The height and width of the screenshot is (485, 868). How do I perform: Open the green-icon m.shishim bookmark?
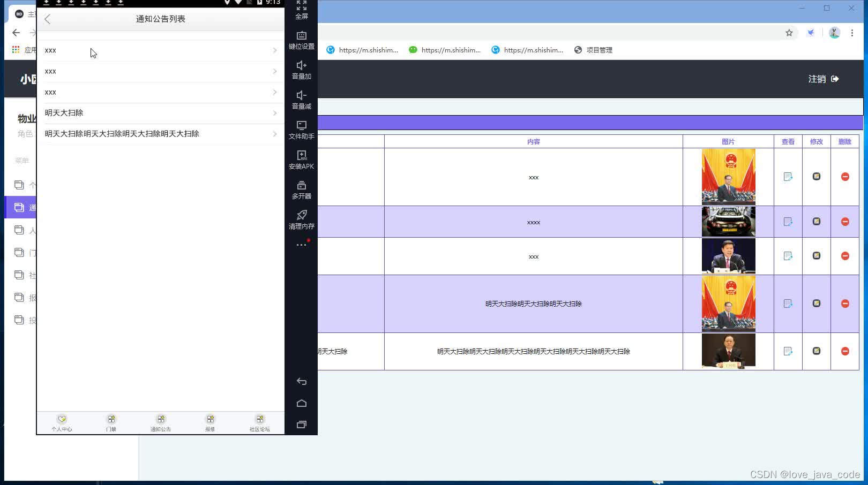[445, 50]
